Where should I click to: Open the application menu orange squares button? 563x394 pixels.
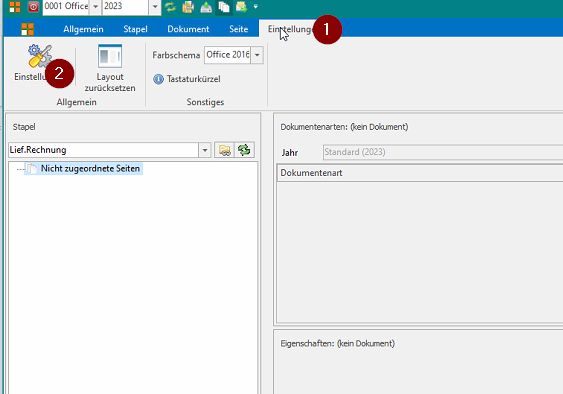click(28, 29)
